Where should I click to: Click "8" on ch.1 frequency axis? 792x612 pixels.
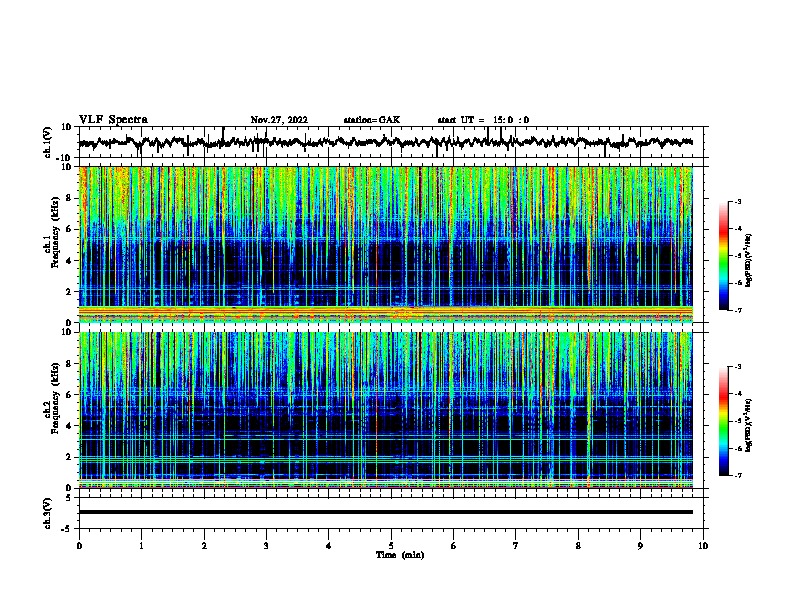[x=70, y=198]
